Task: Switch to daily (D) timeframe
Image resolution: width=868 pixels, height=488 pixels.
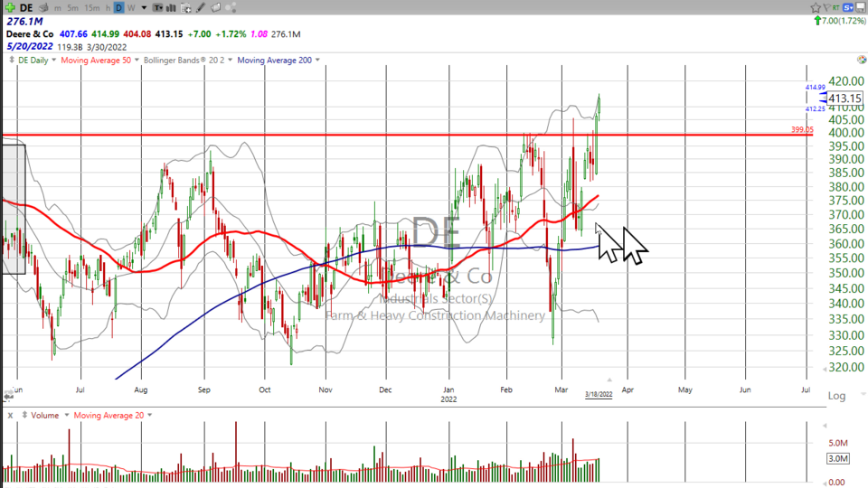Action: click(118, 8)
